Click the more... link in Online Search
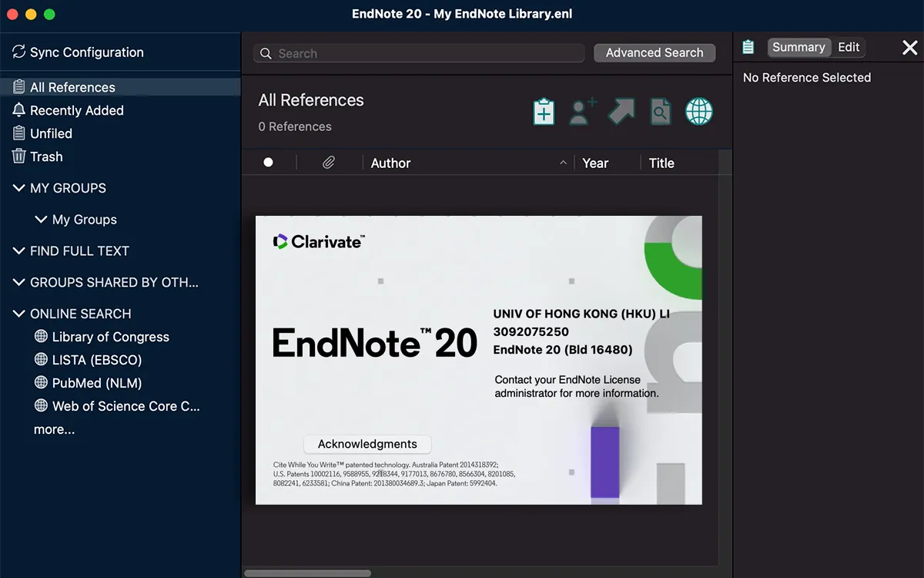This screenshot has width=924, height=578. tap(54, 429)
